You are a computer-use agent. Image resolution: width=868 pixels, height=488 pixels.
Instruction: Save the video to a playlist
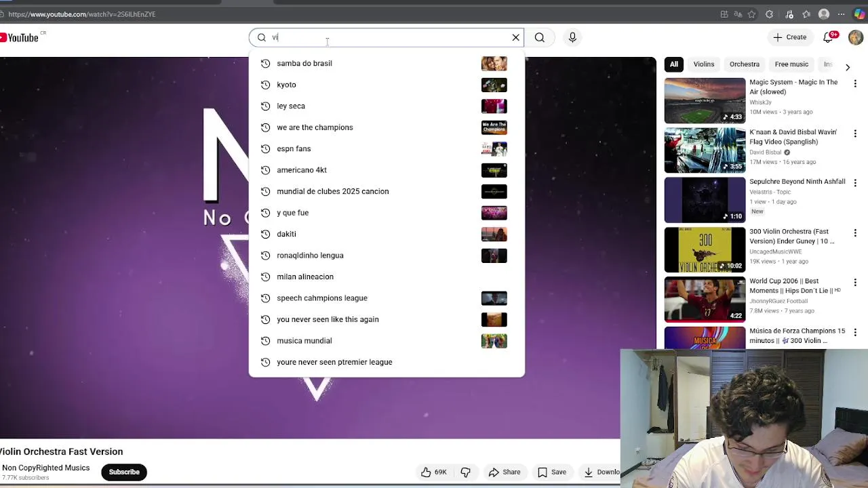point(552,472)
